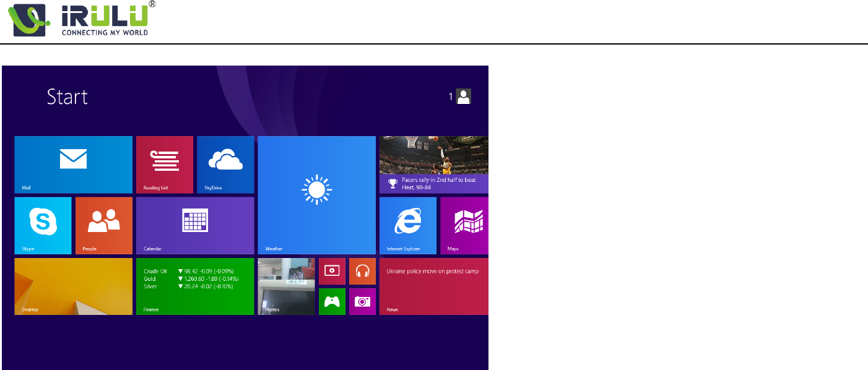
Task: Open the Desktop tile
Action: click(x=73, y=286)
